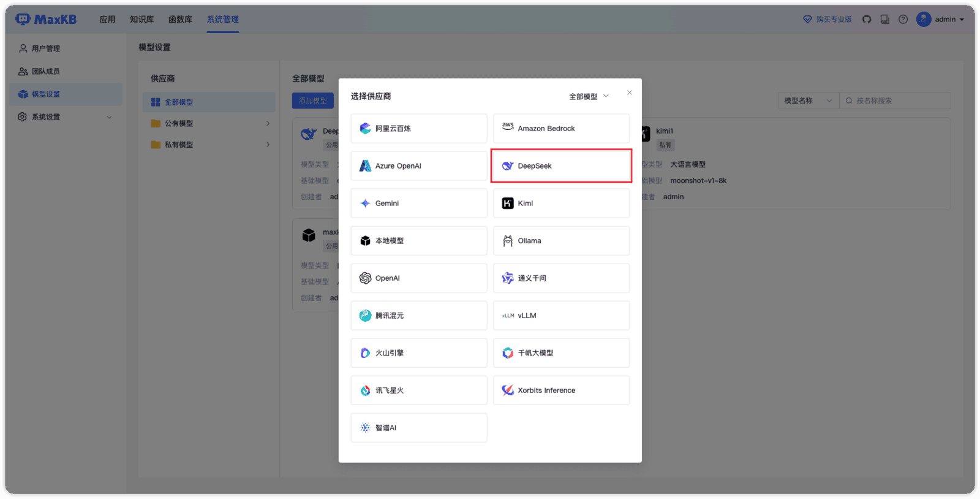Click moonshot-v1-8k base model text

698,181
